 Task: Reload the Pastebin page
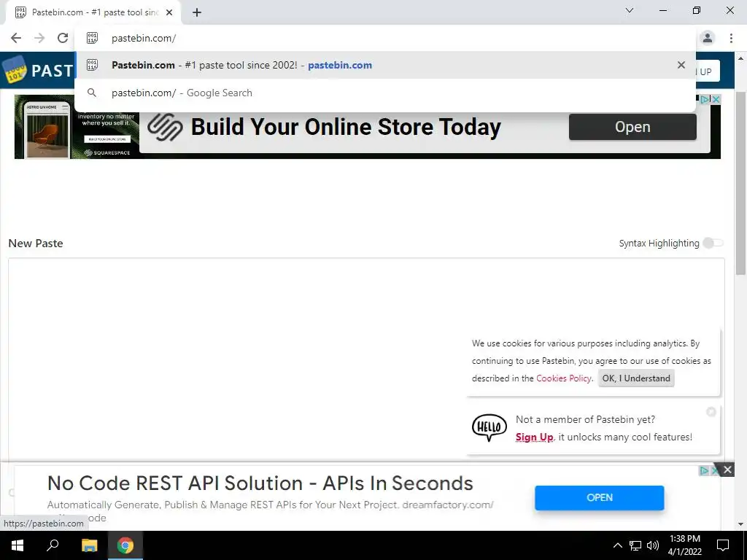click(x=63, y=38)
